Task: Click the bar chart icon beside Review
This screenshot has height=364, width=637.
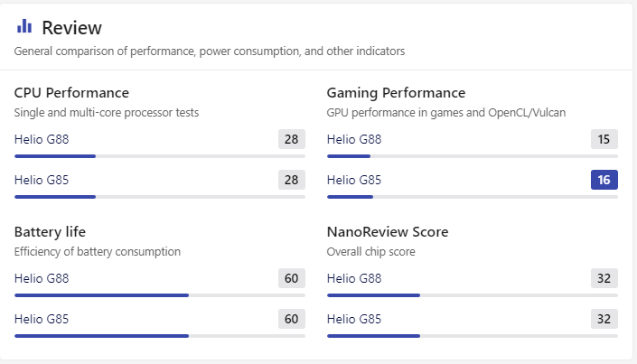Action: click(24, 26)
